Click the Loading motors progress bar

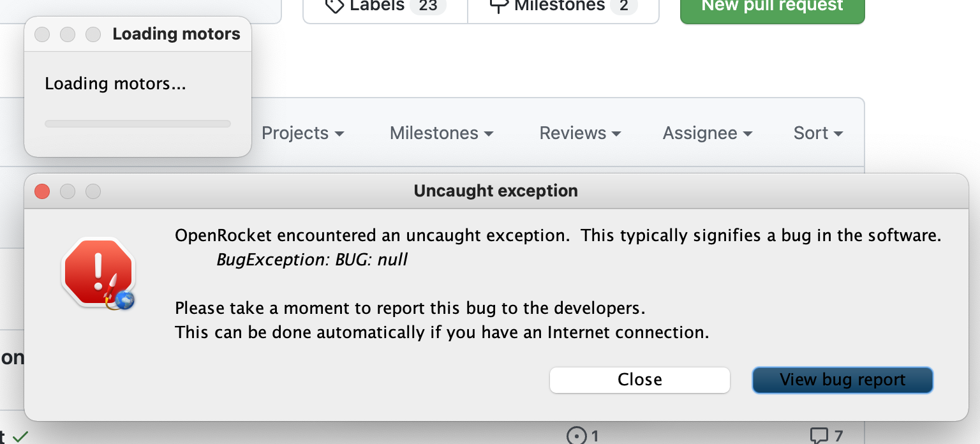(138, 124)
